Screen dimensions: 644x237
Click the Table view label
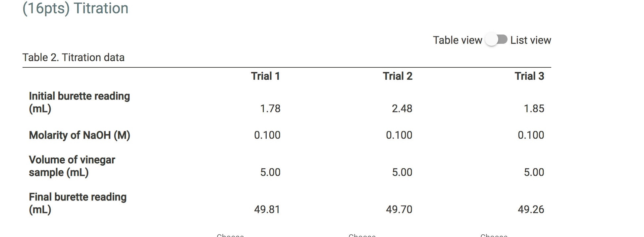(457, 39)
